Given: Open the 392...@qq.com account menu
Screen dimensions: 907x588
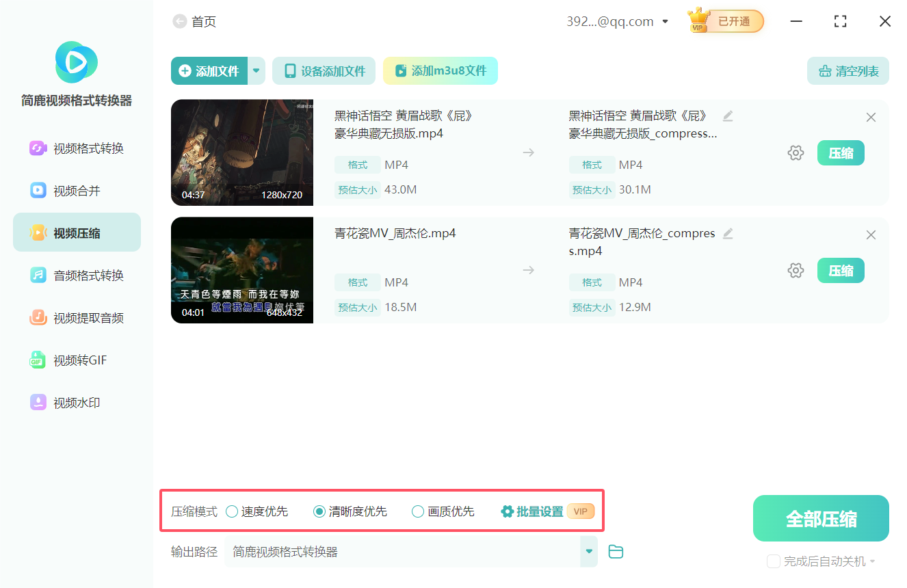Looking at the screenshot, I should coord(615,21).
